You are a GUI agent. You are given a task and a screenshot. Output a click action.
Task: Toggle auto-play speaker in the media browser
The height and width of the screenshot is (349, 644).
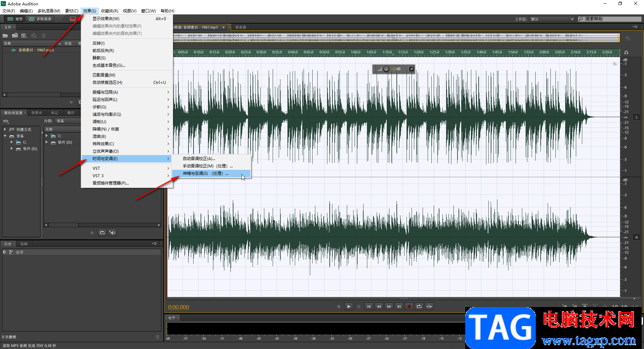point(112,233)
